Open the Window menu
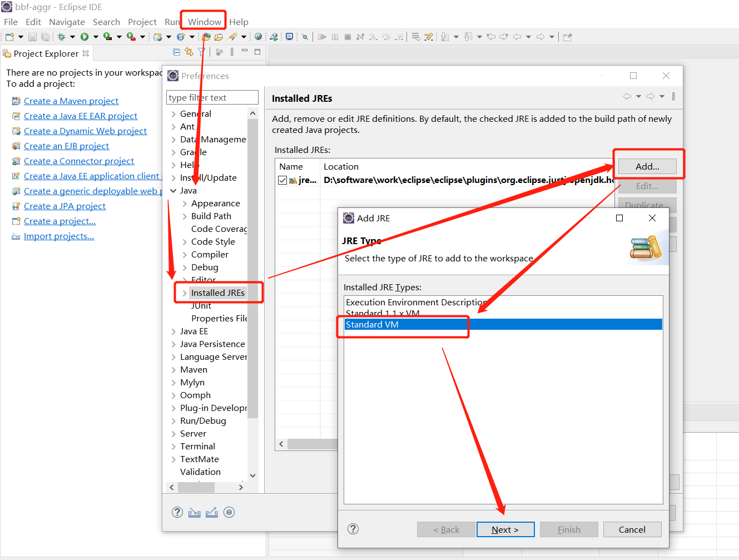The width and height of the screenshot is (739, 560). coord(205,22)
